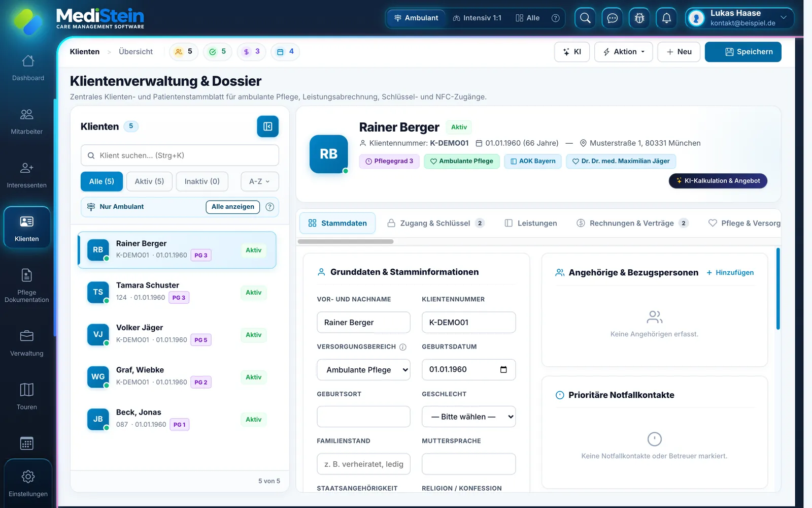
Task: Open the global search icon
Action: point(585,18)
